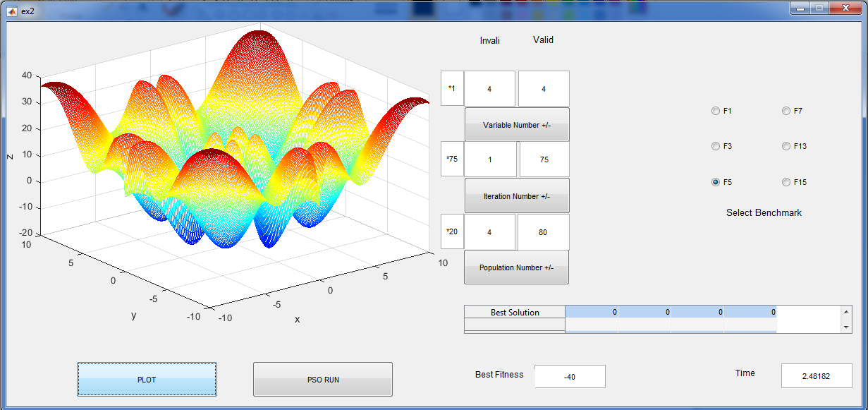The height and width of the screenshot is (410, 868).
Task: Click the iteration input field showing 1
Action: point(490,159)
